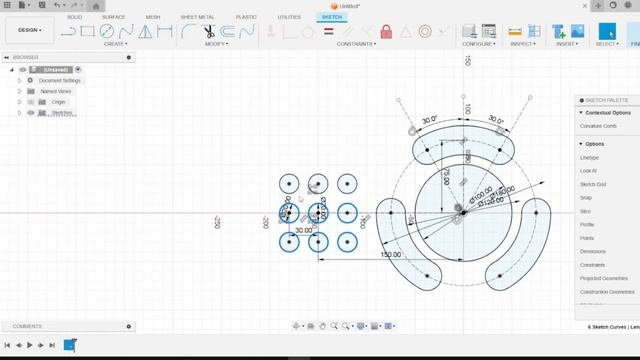Toggle visibility of the Origin folder
The height and width of the screenshot is (360, 640).
coord(31,102)
